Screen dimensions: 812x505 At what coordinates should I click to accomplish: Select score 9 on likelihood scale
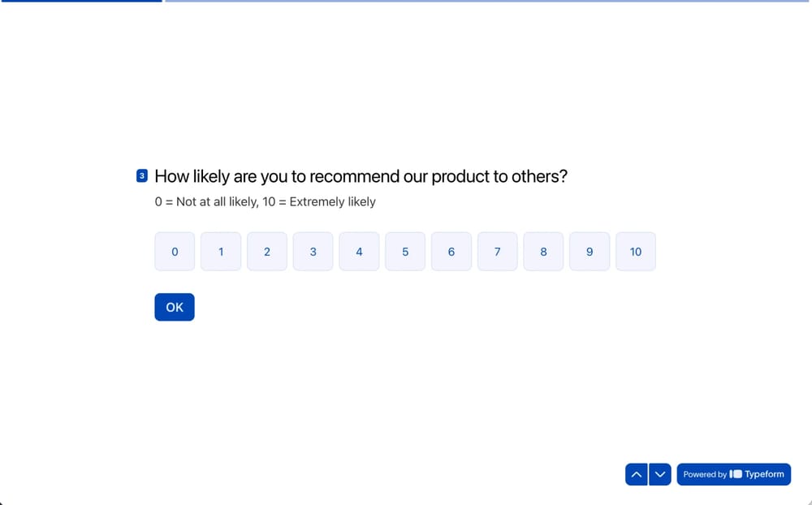(590, 252)
